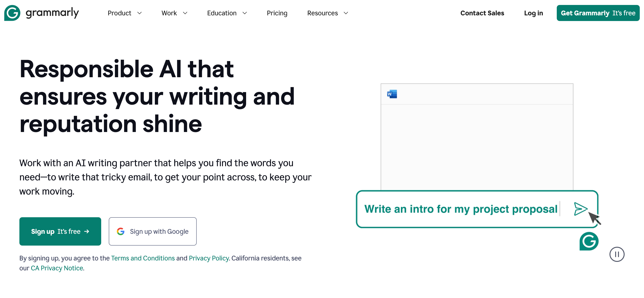
Task: Select Contact Sales in the header
Action: (x=482, y=13)
